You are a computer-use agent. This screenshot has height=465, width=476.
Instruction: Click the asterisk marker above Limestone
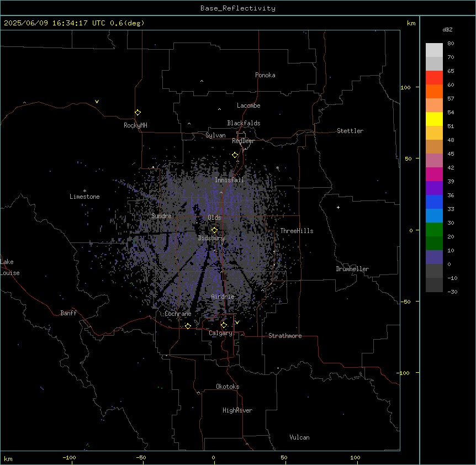point(84,191)
